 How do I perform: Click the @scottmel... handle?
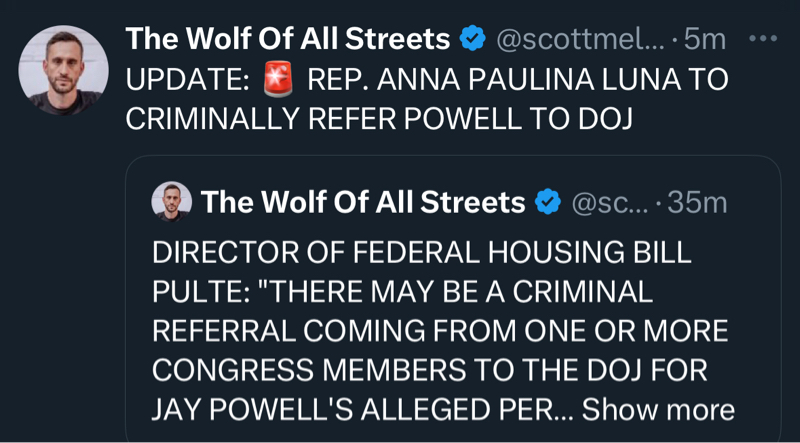click(x=578, y=39)
